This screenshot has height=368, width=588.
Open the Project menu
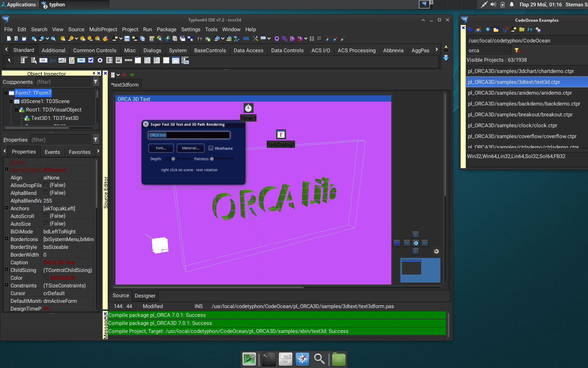tap(130, 29)
